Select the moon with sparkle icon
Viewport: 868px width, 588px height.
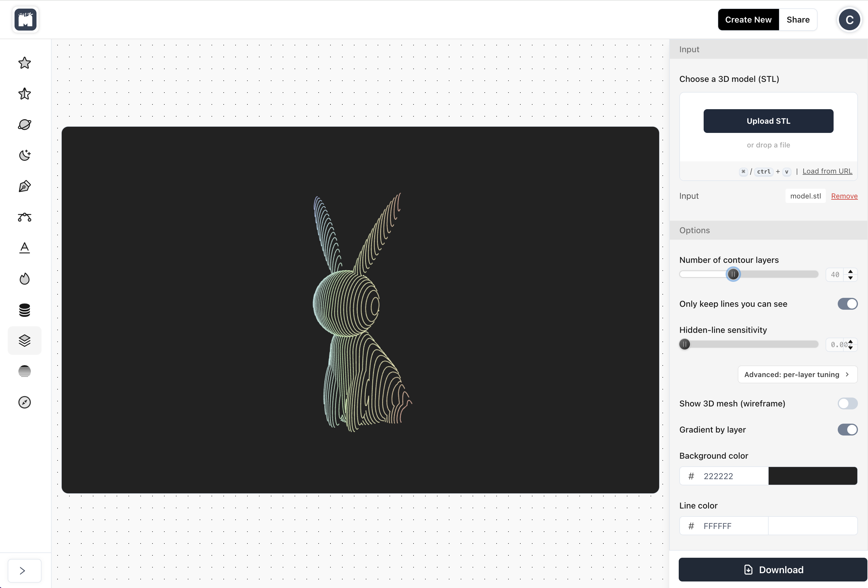click(x=25, y=155)
